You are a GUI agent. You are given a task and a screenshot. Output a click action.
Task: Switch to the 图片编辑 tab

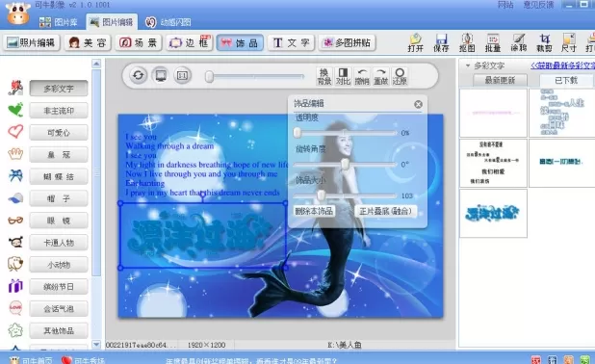point(112,22)
